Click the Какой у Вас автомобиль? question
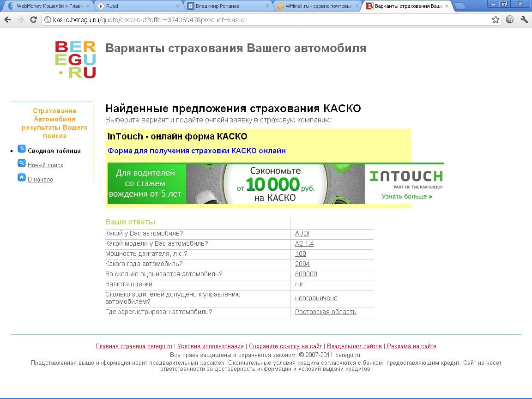 pos(144,233)
